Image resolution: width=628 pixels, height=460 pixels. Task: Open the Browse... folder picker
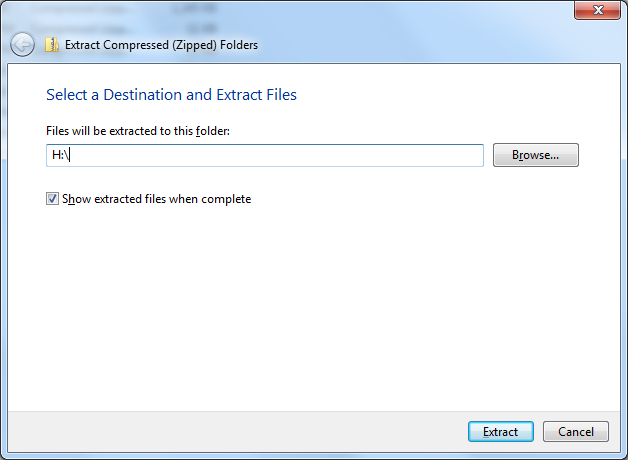(x=535, y=155)
